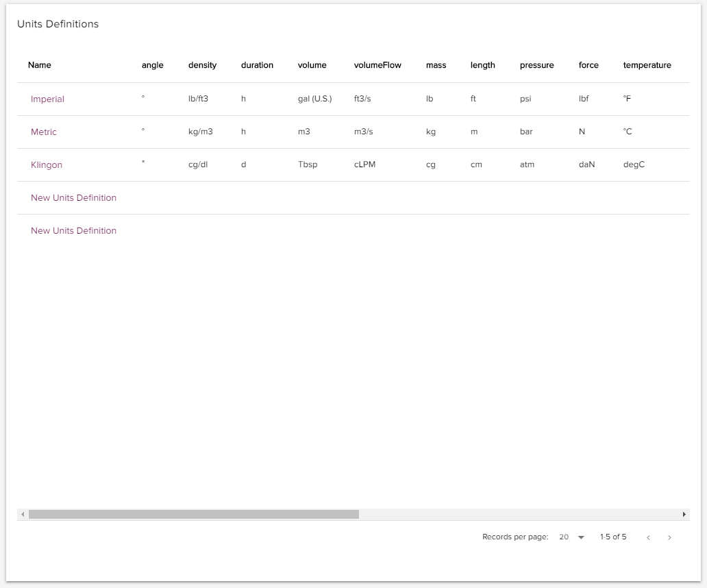The width and height of the screenshot is (707, 588).
Task: Select the pressure column header
Action: click(536, 65)
